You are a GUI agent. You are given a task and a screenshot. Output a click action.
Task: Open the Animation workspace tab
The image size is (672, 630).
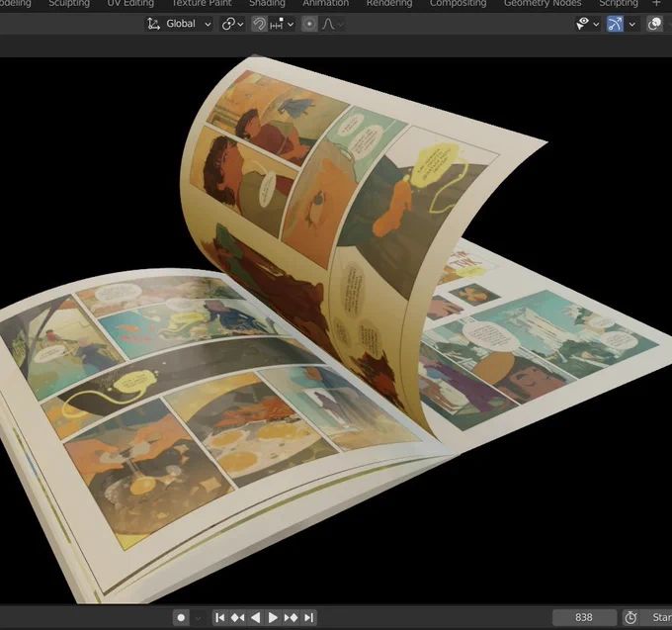point(326,3)
